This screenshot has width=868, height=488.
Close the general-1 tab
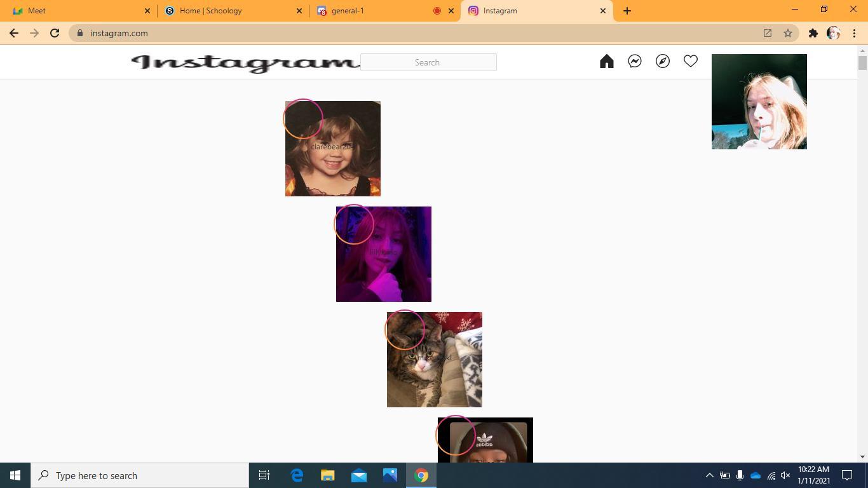(x=451, y=11)
